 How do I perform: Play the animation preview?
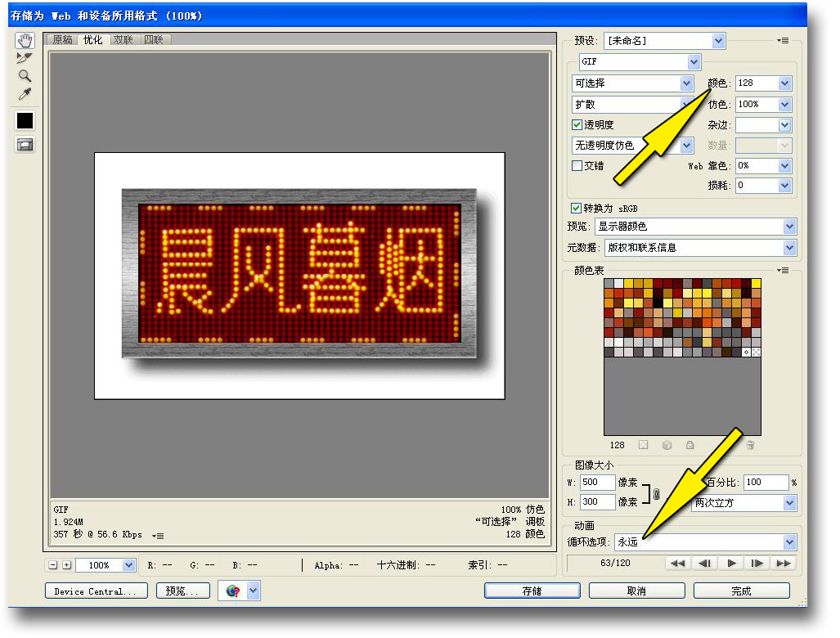click(x=730, y=563)
